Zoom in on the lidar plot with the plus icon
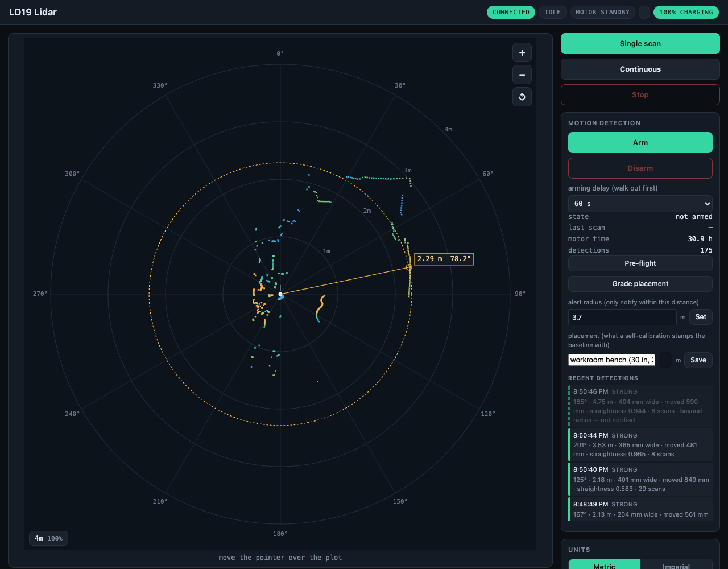The height and width of the screenshot is (569, 728). pos(522,53)
